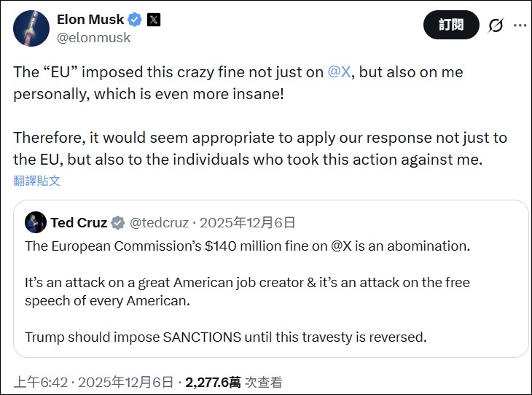Click the 翻譯貼文 translate post link
The image size is (532, 395).
[36, 180]
